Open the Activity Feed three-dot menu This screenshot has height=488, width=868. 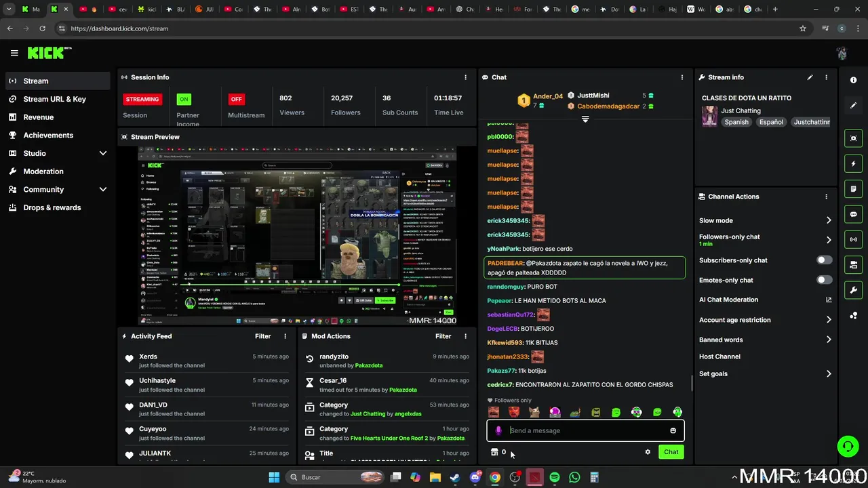click(x=285, y=336)
